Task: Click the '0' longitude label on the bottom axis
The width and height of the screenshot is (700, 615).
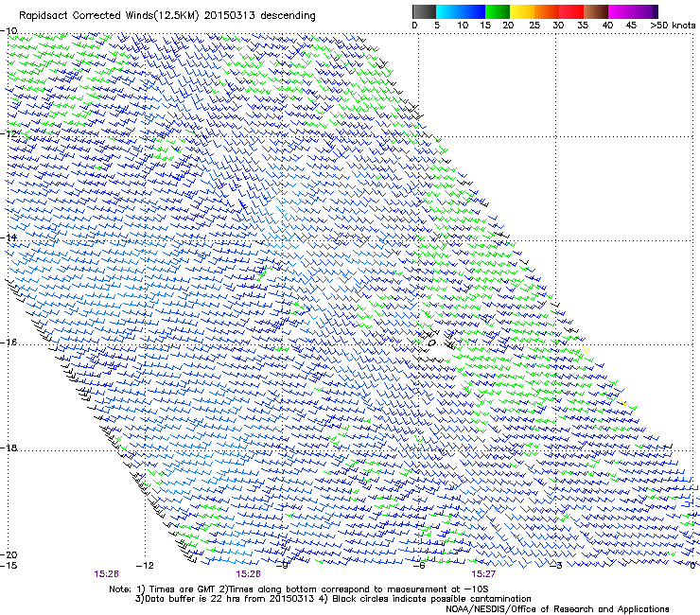Action: [x=692, y=566]
